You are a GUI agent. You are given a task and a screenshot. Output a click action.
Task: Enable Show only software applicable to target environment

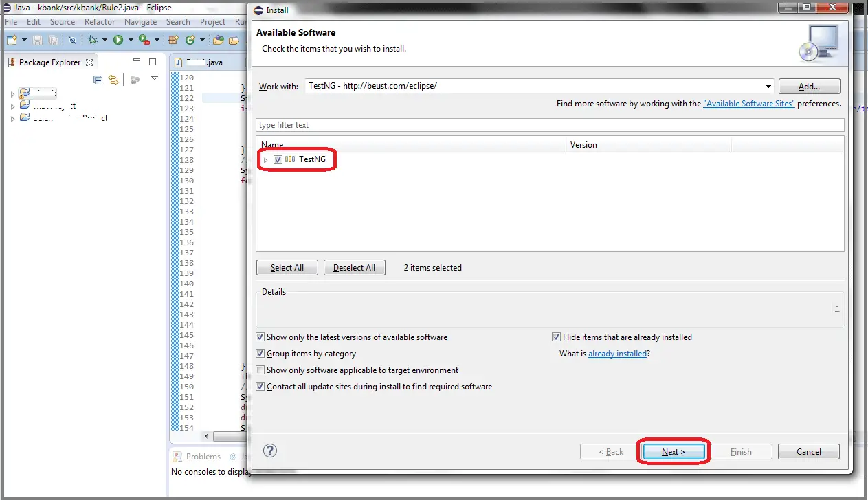pyautogui.click(x=260, y=370)
